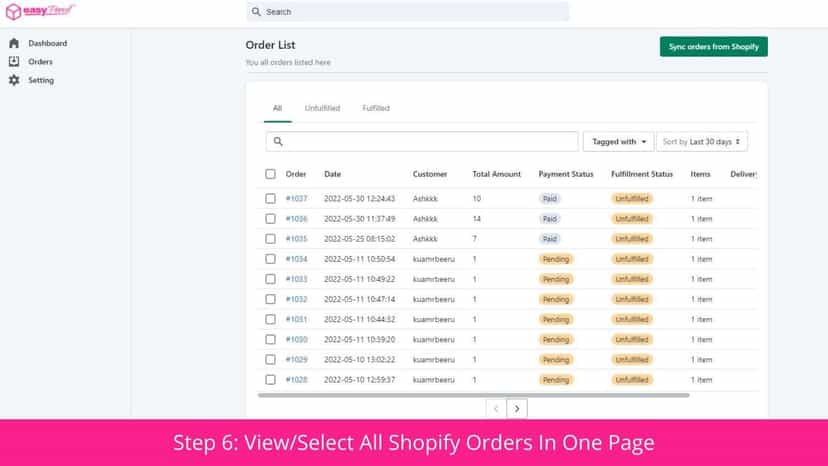Click the Orders inbox icon

click(14, 62)
